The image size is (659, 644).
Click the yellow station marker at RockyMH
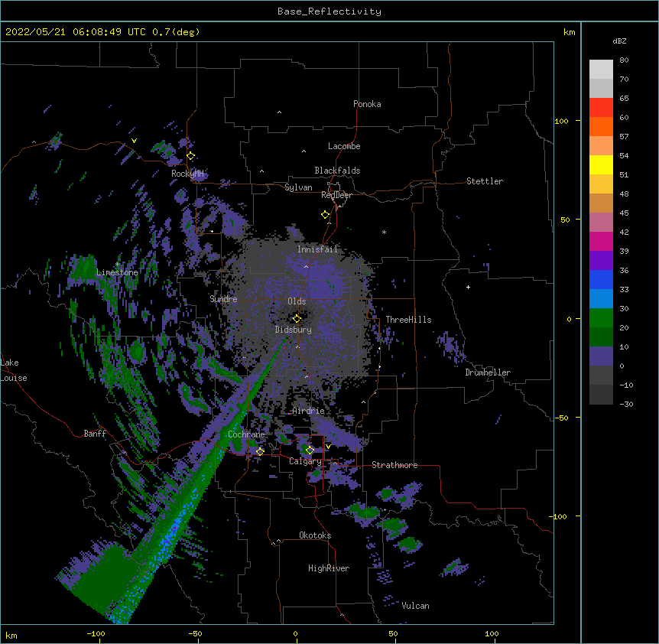(x=191, y=156)
